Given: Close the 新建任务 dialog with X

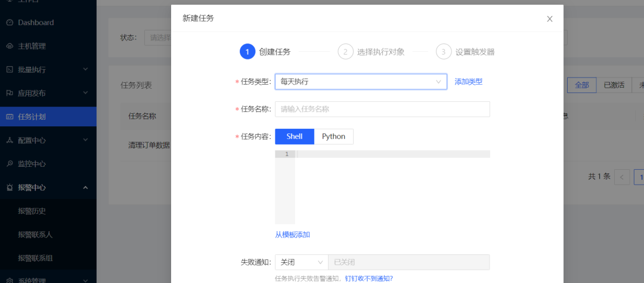Looking at the screenshot, I should [550, 19].
